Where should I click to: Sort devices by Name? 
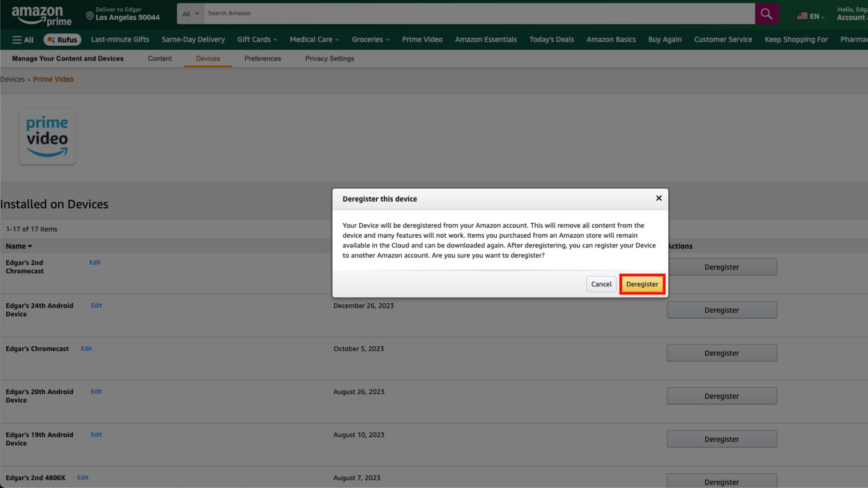pos(19,246)
